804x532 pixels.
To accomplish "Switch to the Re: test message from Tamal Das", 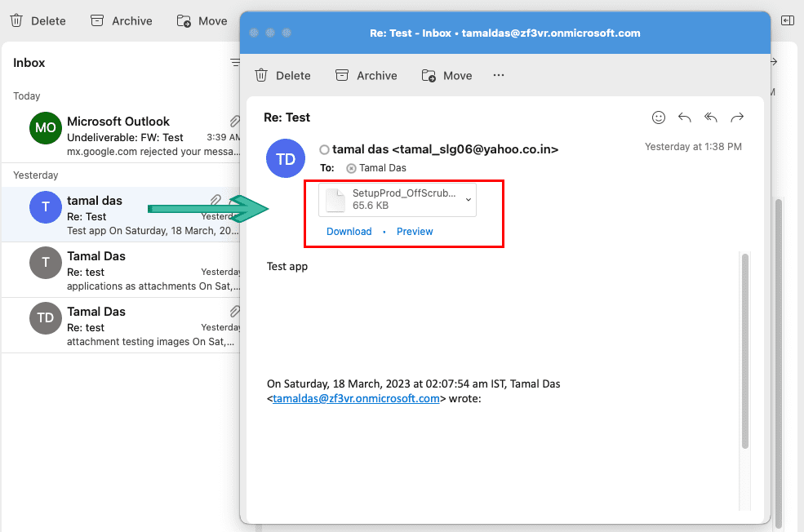I will coord(122,269).
